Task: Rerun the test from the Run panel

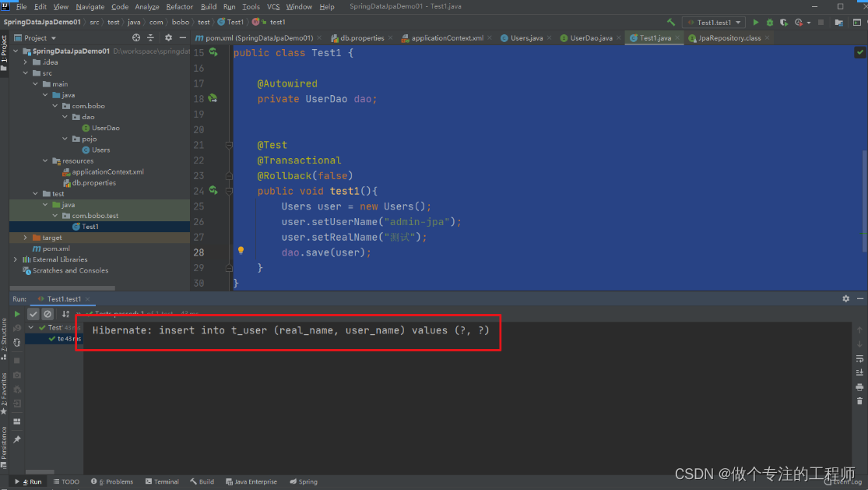Action: point(16,313)
